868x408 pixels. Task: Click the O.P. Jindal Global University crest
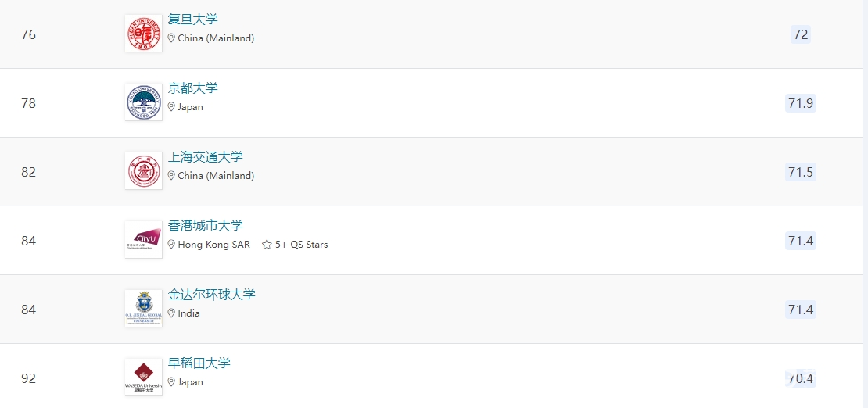[x=143, y=308]
